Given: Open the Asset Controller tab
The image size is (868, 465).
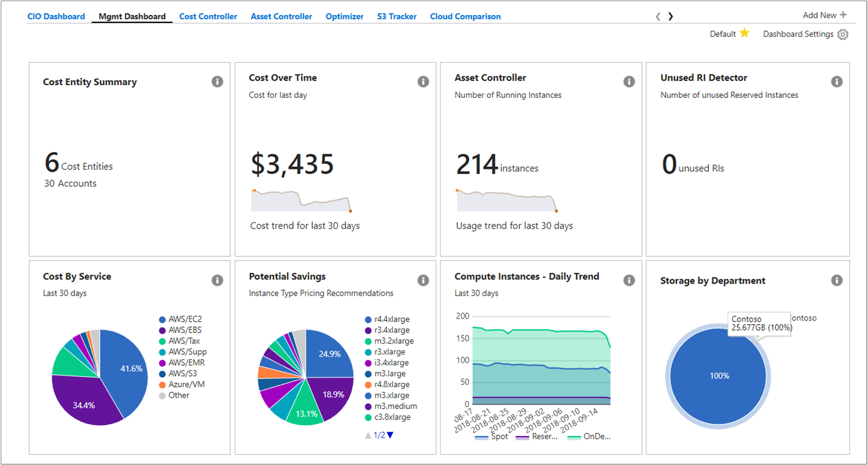Looking at the screenshot, I should coord(282,16).
